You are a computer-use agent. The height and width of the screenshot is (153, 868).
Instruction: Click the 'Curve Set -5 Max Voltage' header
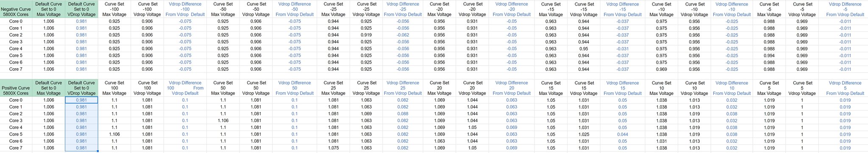click(769, 9)
